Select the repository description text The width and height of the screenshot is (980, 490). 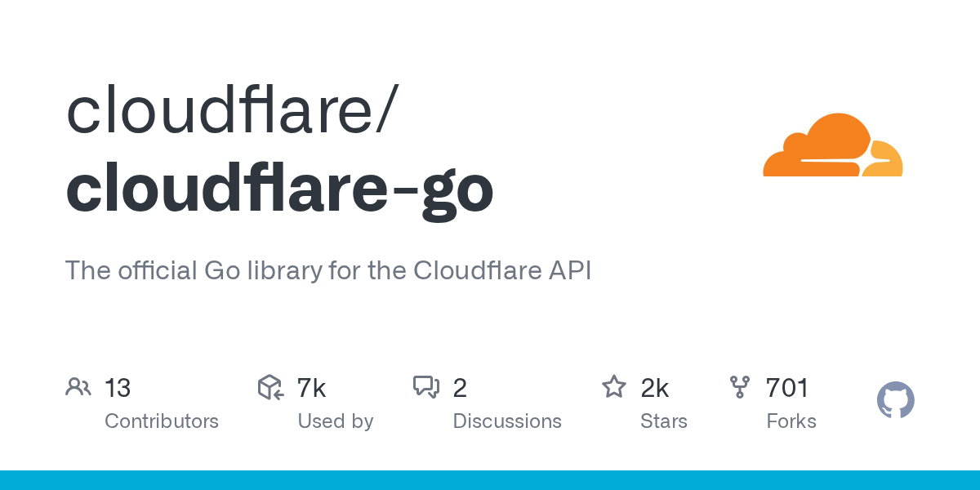coord(327,270)
